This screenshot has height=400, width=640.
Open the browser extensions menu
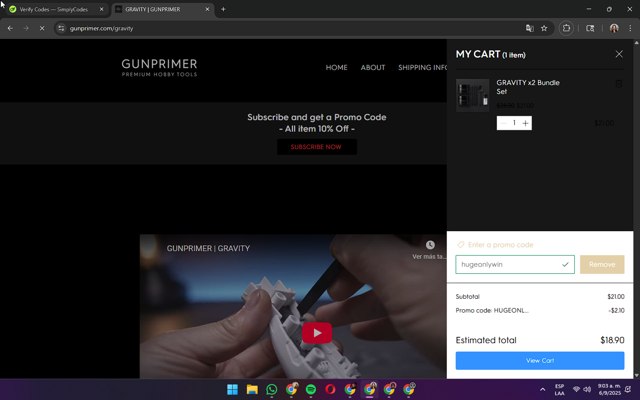(566, 28)
